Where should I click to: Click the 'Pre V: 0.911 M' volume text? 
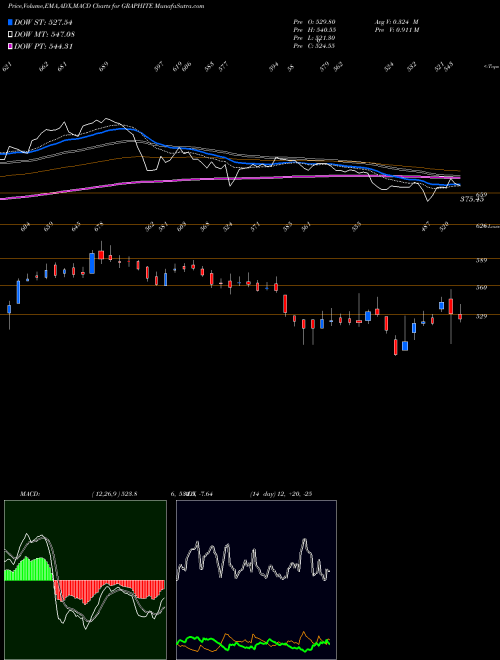coord(396,30)
